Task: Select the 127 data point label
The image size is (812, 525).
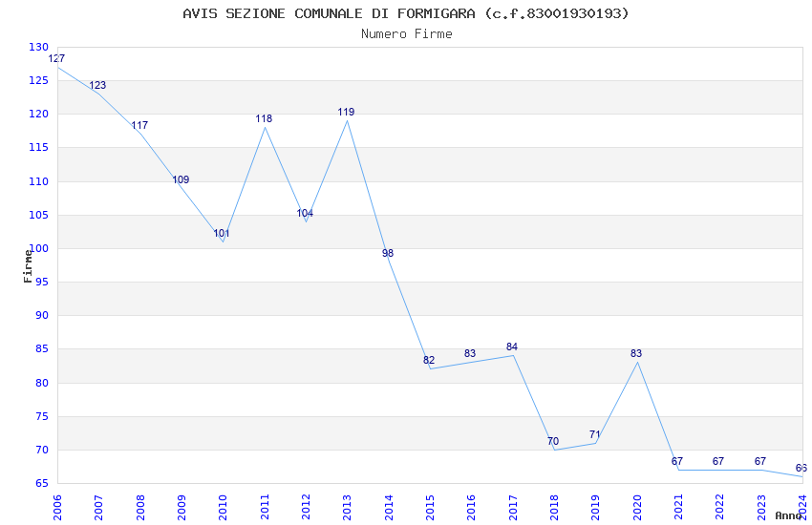Action: [56, 58]
